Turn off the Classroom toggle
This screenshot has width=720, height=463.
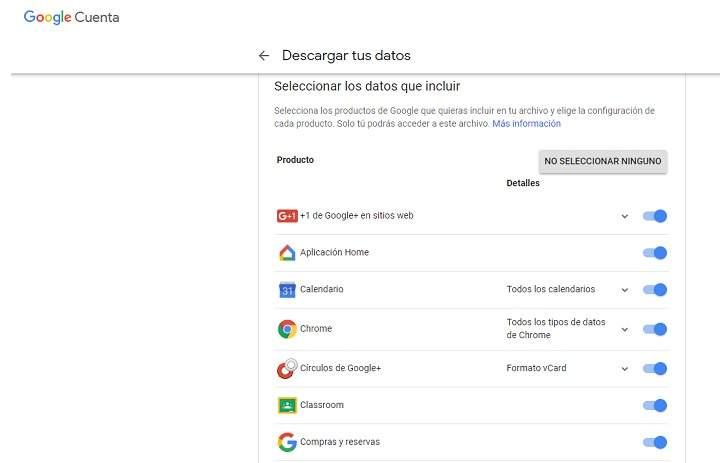(655, 406)
